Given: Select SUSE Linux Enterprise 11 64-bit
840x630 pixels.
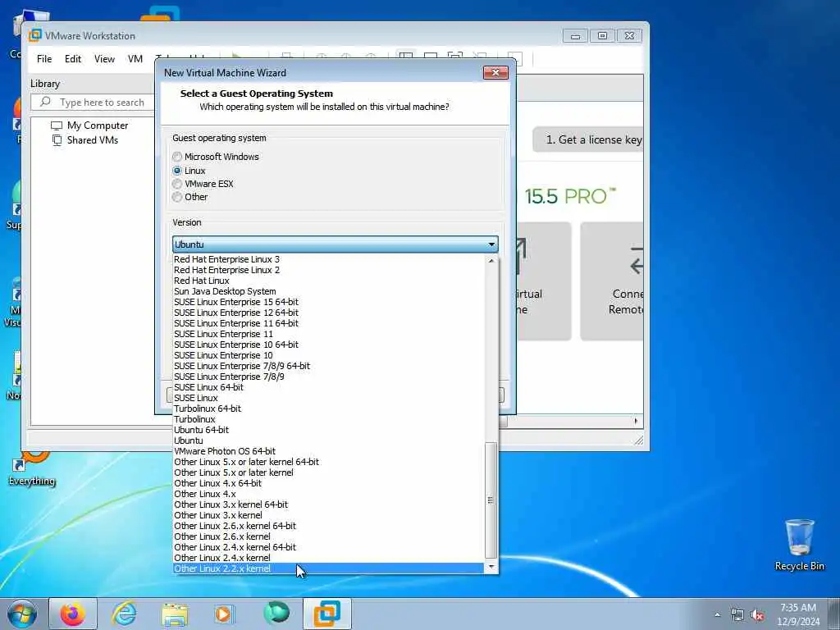Looking at the screenshot, I should pos(328,323).
